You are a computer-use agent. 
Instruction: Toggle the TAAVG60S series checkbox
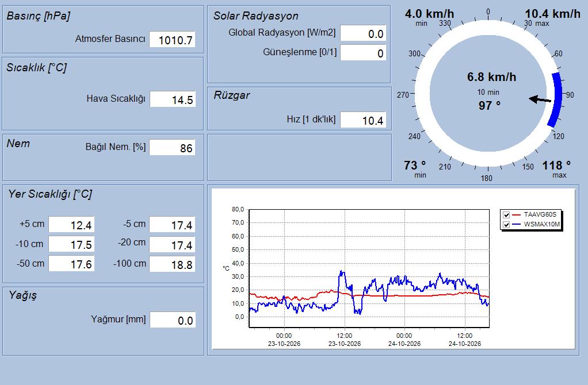coord(506,215)
